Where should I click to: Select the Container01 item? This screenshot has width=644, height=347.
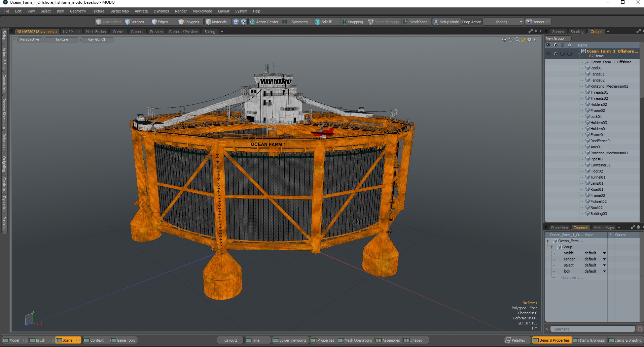click(600, 165)
